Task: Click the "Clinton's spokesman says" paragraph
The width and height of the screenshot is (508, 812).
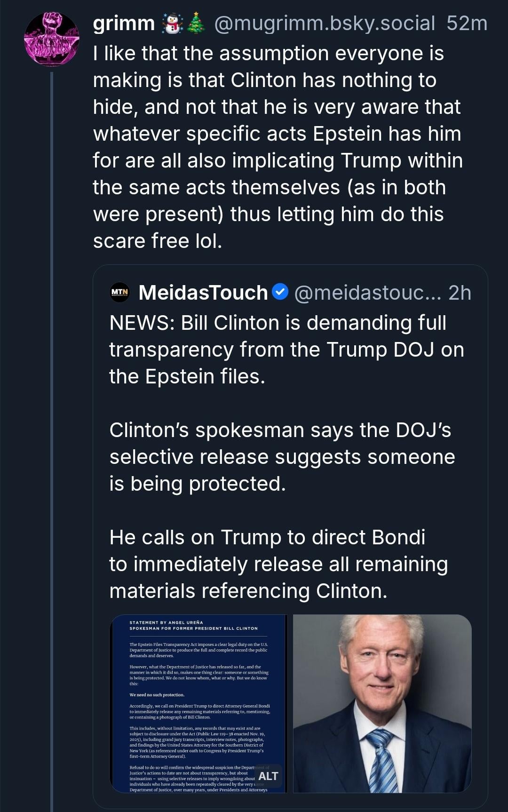Action: pos(282,457)
